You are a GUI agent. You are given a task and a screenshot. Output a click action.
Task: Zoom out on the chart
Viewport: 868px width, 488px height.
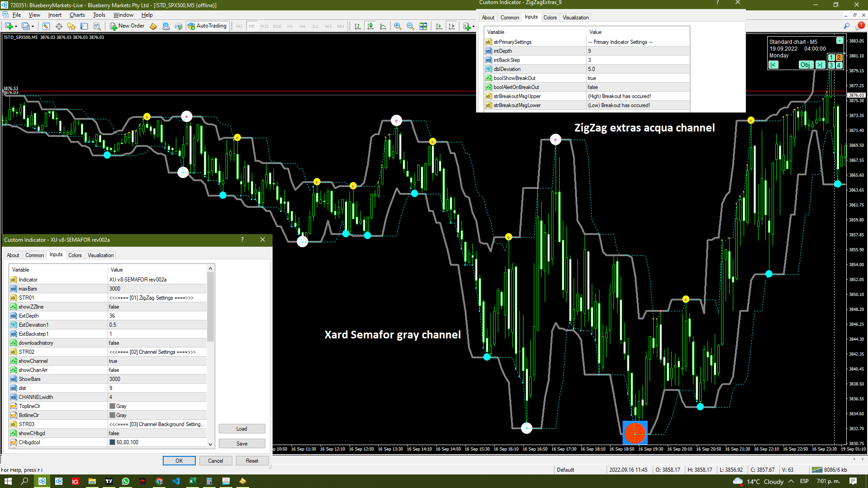[x=410, y=26]
